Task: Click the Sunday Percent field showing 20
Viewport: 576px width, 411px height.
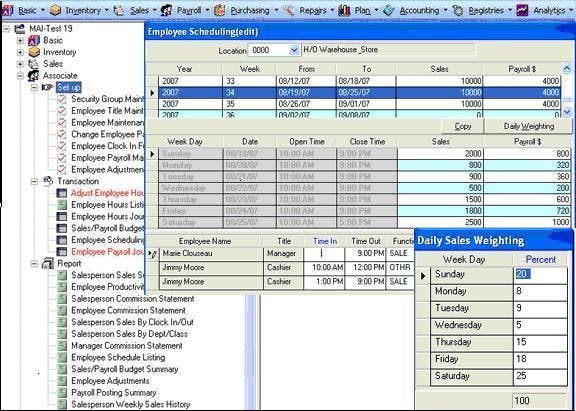Action: click(540, 274)
